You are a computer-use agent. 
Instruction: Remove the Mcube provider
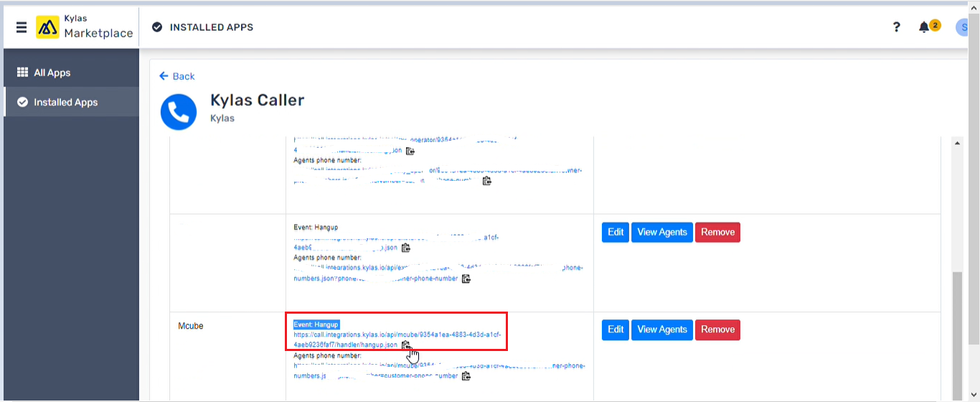tap(717, 329)
